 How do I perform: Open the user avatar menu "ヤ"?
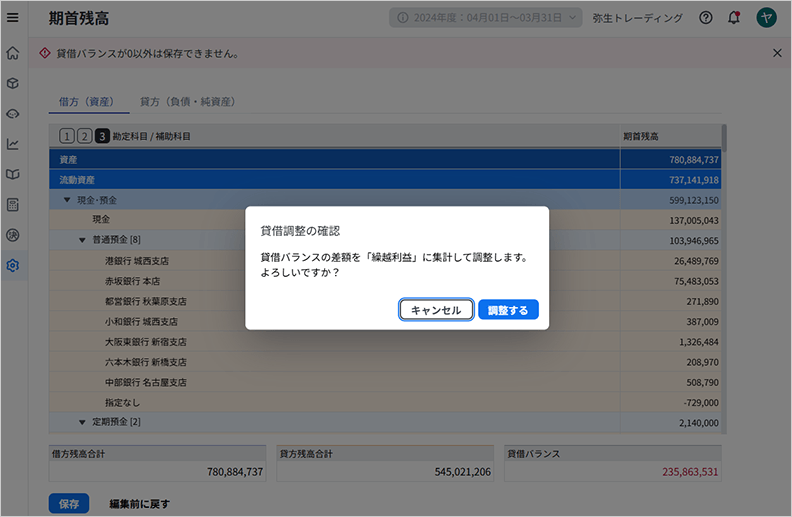pos(766,18)
